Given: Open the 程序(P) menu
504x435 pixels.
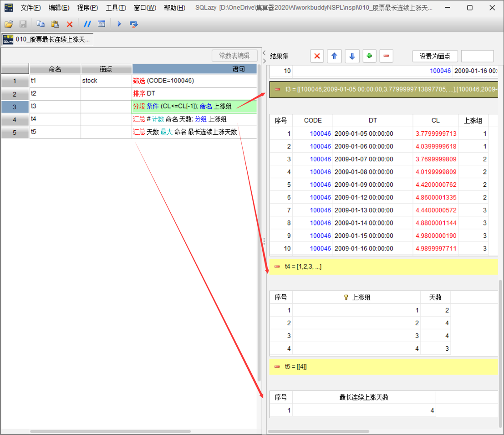Looking at the screenshot, I should point(87,8).
